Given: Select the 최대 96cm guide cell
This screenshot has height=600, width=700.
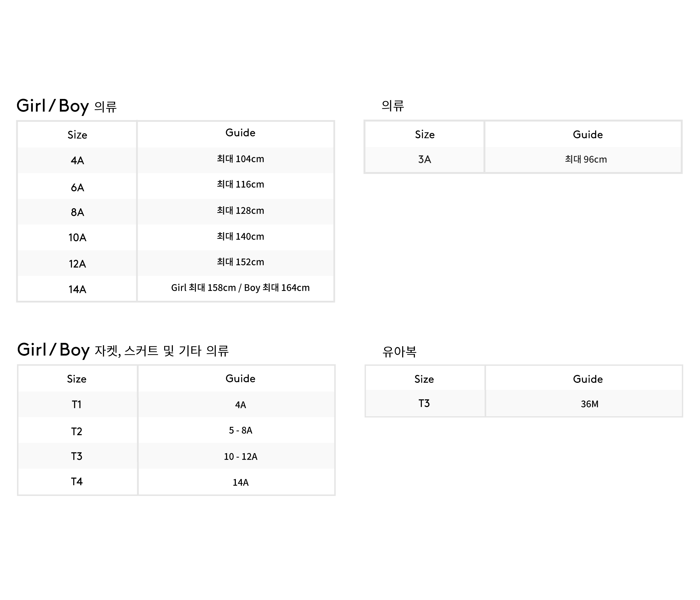Looking at the screenshot, I should coord(586,159).
